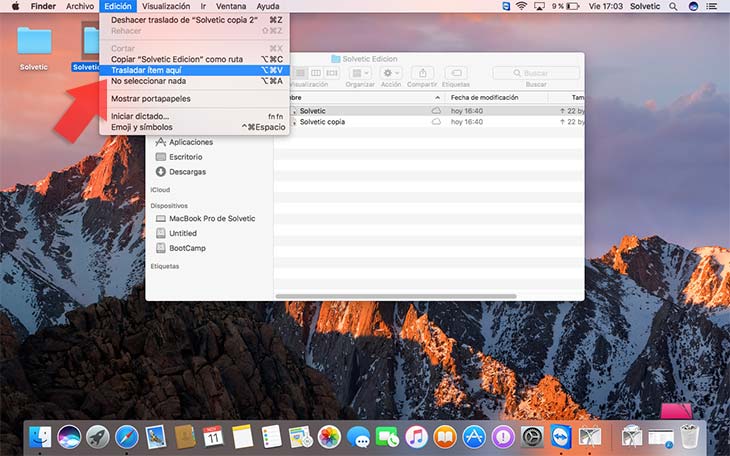Click the iCloud status icon for Solvetic copia
This screenshot has width=730, height=456.
pos(436,122)
